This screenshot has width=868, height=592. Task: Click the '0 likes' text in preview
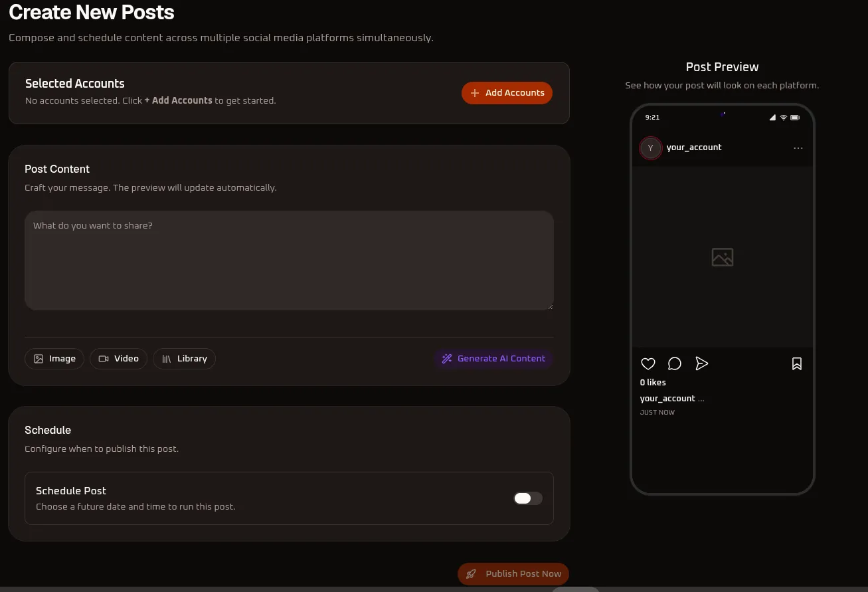tap(653, 383)
